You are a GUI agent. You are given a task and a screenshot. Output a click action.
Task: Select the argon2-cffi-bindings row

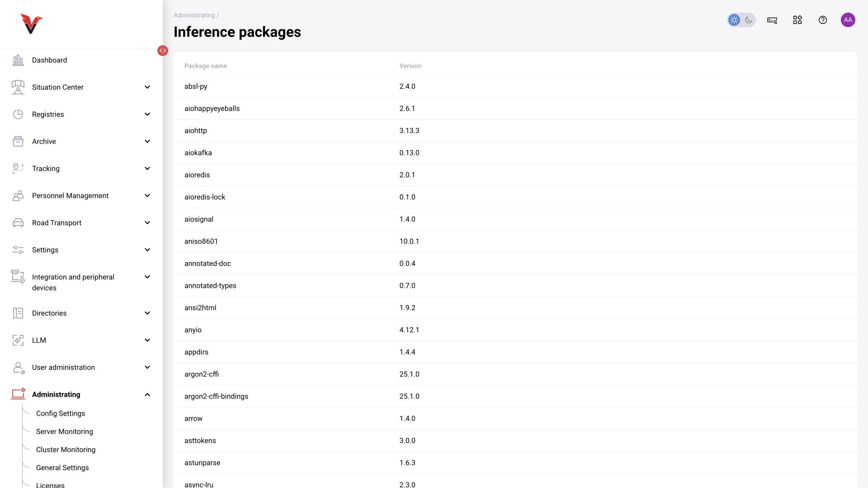pos(515,396)
